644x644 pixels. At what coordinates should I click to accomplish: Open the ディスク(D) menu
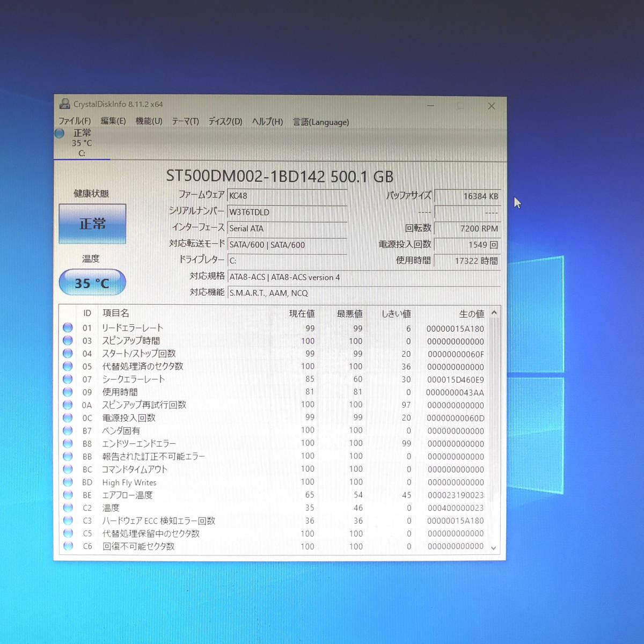[x=225, y=122]
